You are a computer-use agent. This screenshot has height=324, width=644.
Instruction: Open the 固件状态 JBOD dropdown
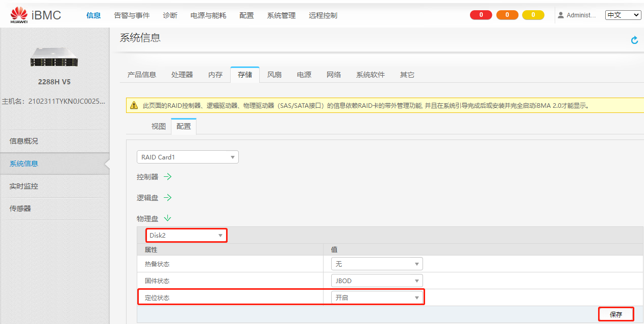click(x=377, y=281)
